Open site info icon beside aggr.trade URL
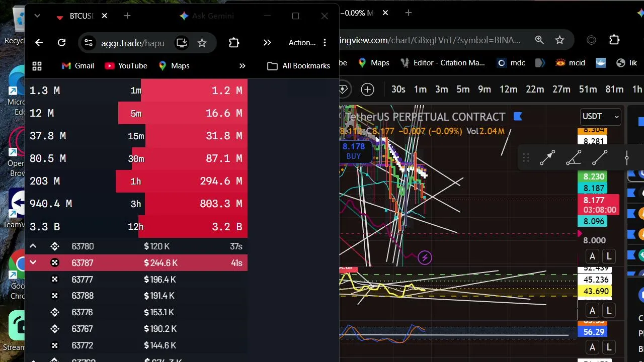 point(89,43)
